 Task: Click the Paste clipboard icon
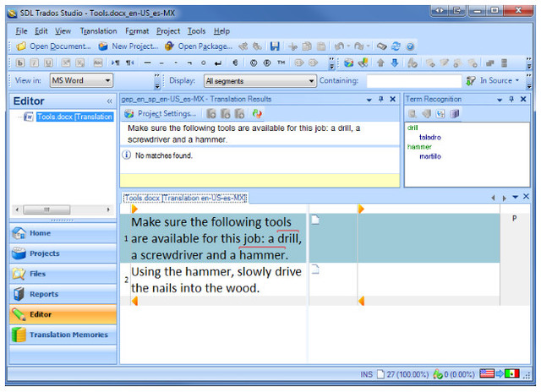pyautogui.click(x=321, y=46)
